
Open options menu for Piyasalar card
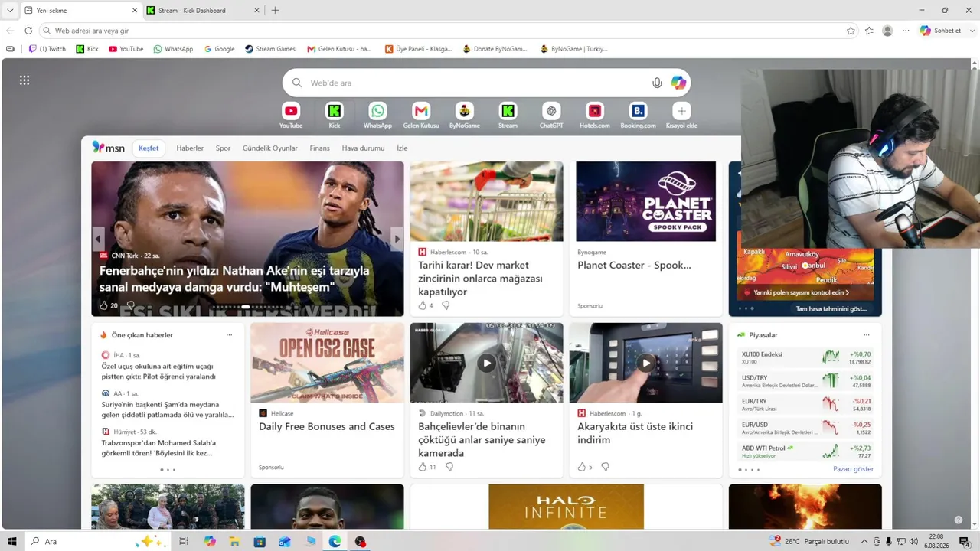(867, 335)
